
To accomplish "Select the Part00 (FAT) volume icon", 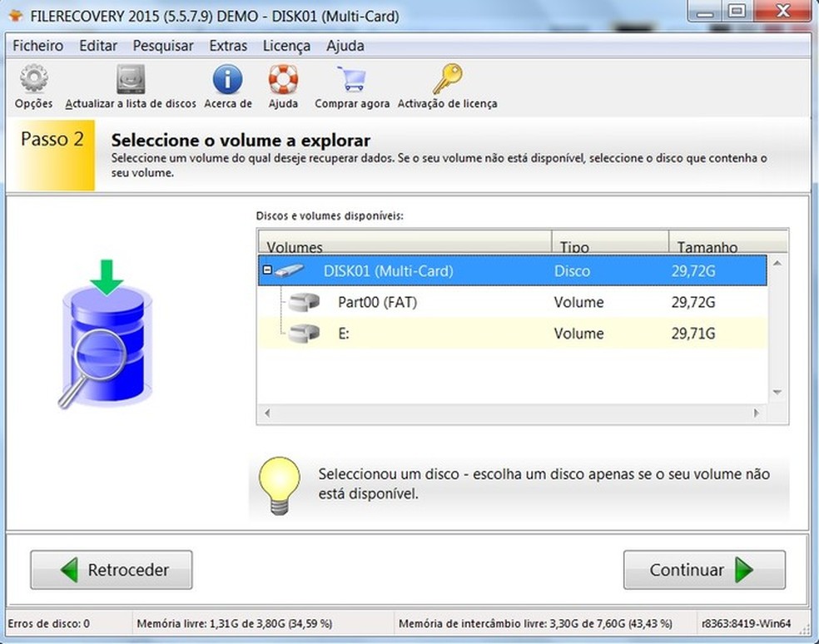I will tap(305, 303).
